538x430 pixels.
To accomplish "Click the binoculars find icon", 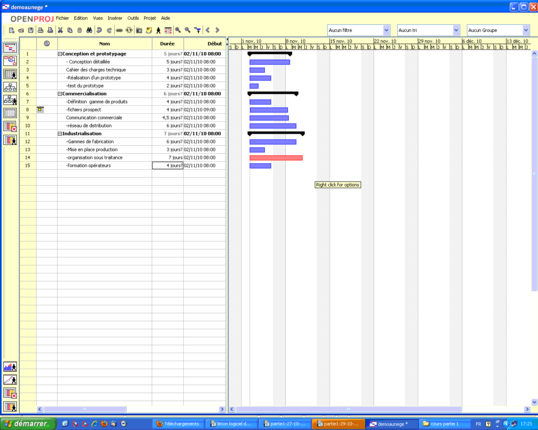I will click(x=89, y=30).
